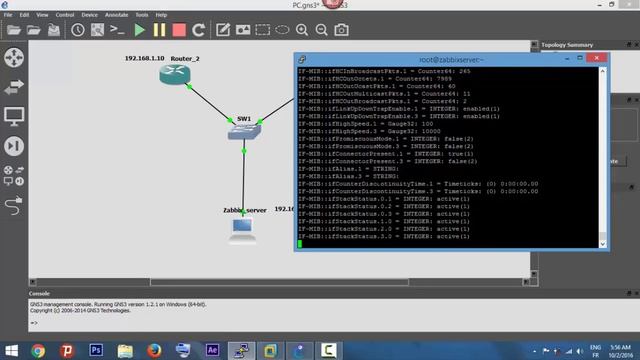Toggle show interface labels icon
The height and width of the screenshot is (360, 640).
click(x=97, y=30)
